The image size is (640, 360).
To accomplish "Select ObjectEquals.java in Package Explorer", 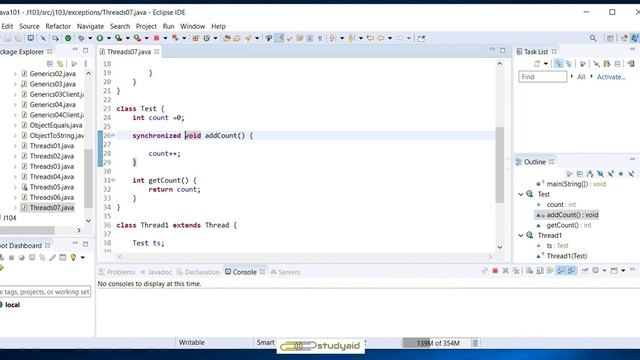I will tap(56, 125).
